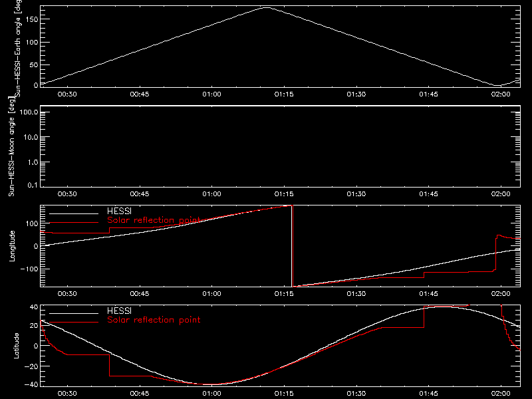Click the 150 tick on Earth angle axis

pos(32,19)
